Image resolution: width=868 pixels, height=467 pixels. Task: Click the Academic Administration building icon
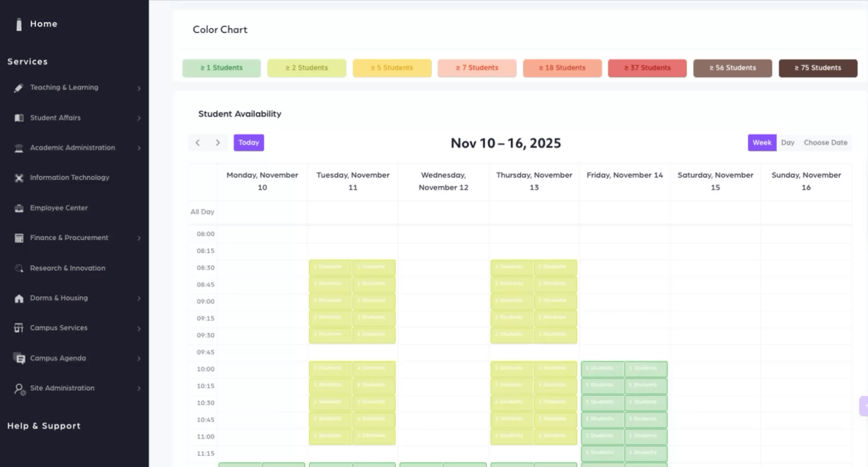click(19, 148)
